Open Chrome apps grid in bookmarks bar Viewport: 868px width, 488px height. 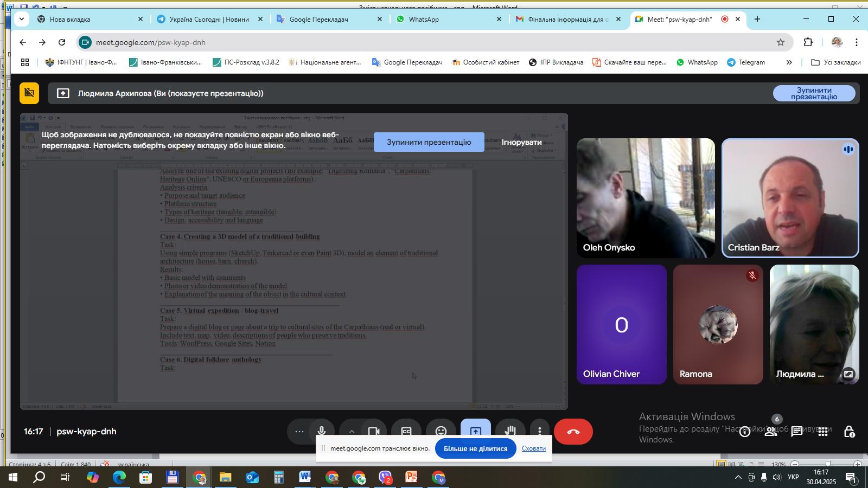(x=25, y=62)
